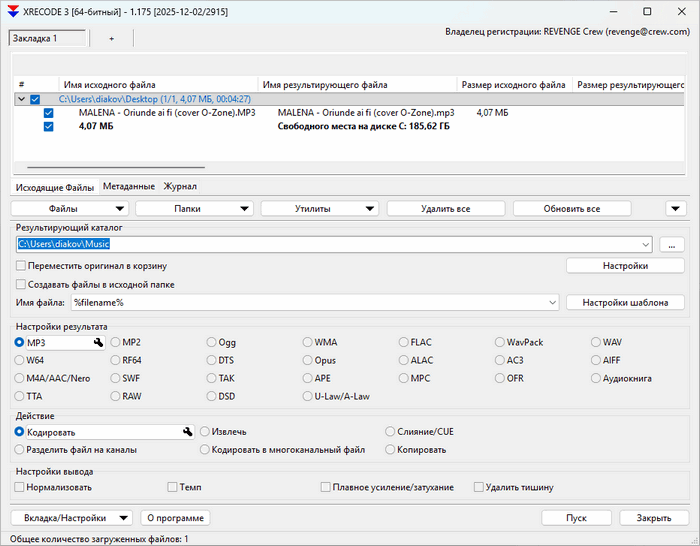Select the FLAC output format
This screenshot has height=546, width=700.
403,342
